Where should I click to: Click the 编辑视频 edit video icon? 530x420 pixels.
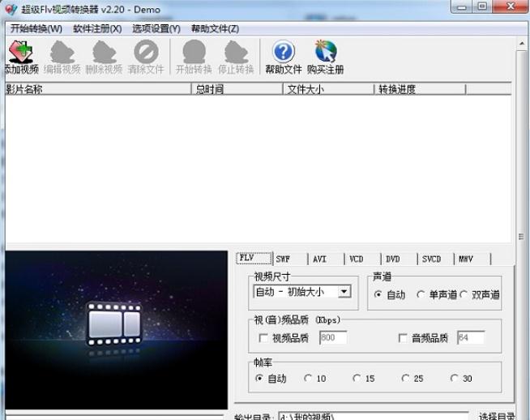click(62, 52)
